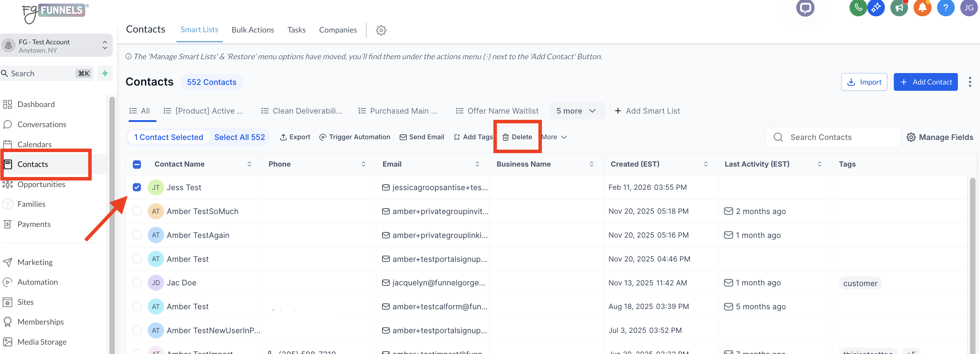Viewport: 980px width, 354px height.
Task: Click the customer tag on Jac Doe
Action: [x=860, y=283]
